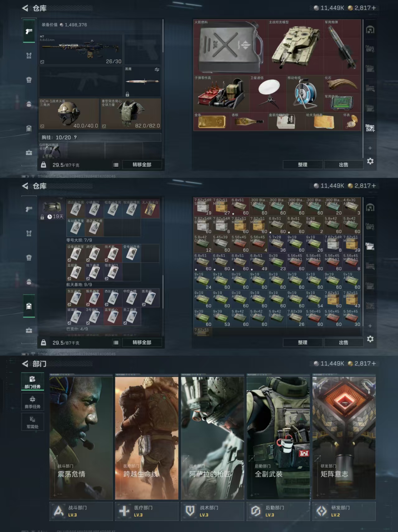Choose the gold 无人机平台 keycard
The width and height of the screenshot is (398, 532).
[150, 209]
